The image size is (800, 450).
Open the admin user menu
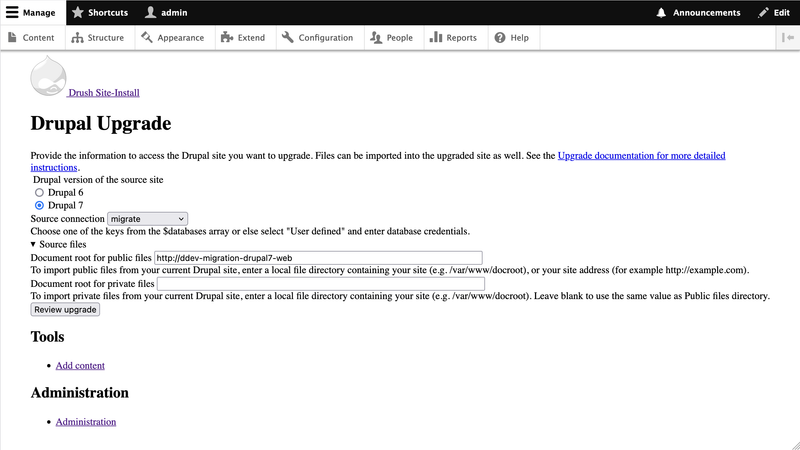point(166,13)
